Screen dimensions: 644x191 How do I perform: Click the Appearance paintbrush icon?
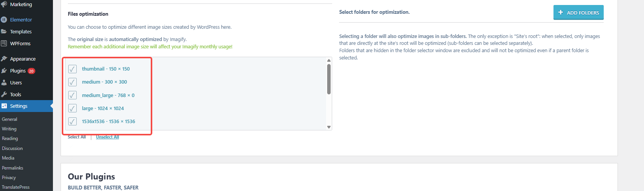coord(4,59)
